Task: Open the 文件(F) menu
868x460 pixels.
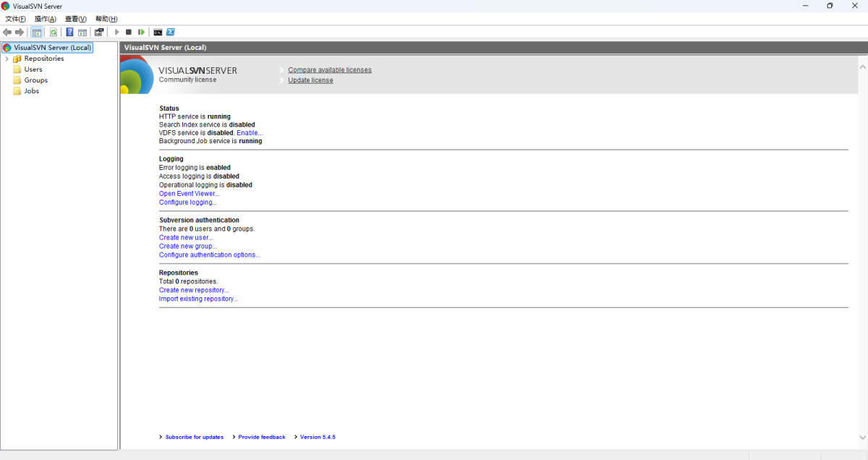Action: point(15,19)
